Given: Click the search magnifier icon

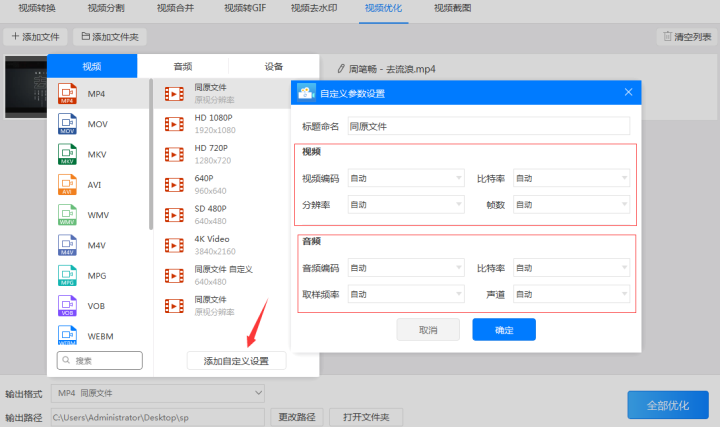Looking at the screenshot, I should [x=66, y=360].
